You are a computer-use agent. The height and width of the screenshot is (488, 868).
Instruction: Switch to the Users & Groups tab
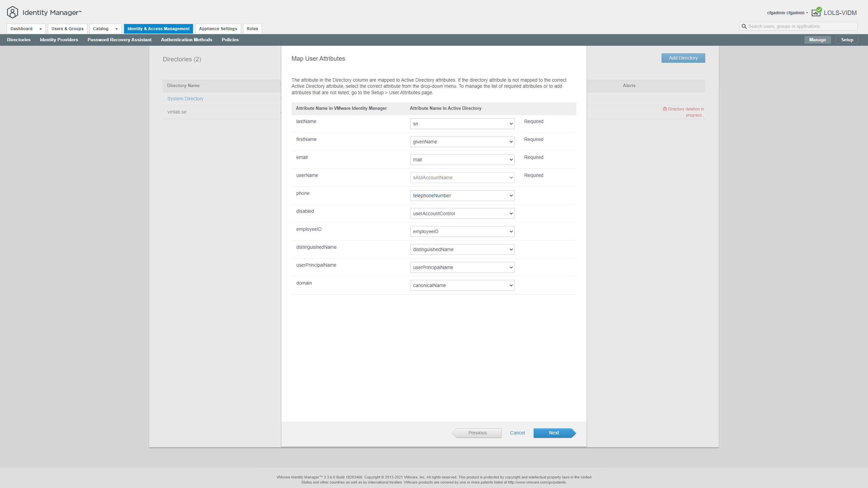tap(67, 29)
